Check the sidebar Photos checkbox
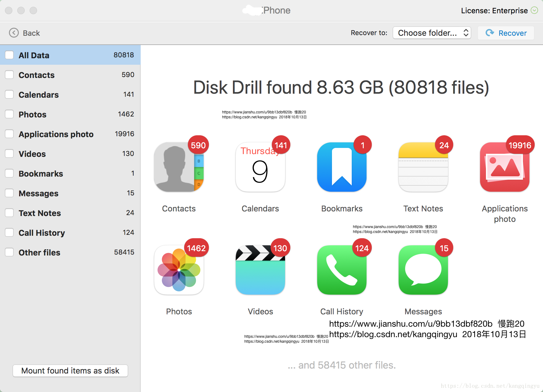The image size is (543, 392). pyautogui.click(x=9, y=114)
